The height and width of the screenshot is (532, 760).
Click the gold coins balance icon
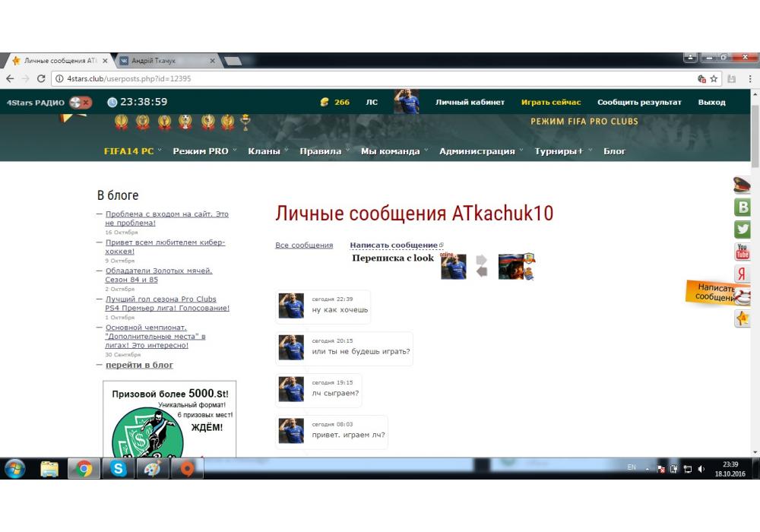click(325, 102)
